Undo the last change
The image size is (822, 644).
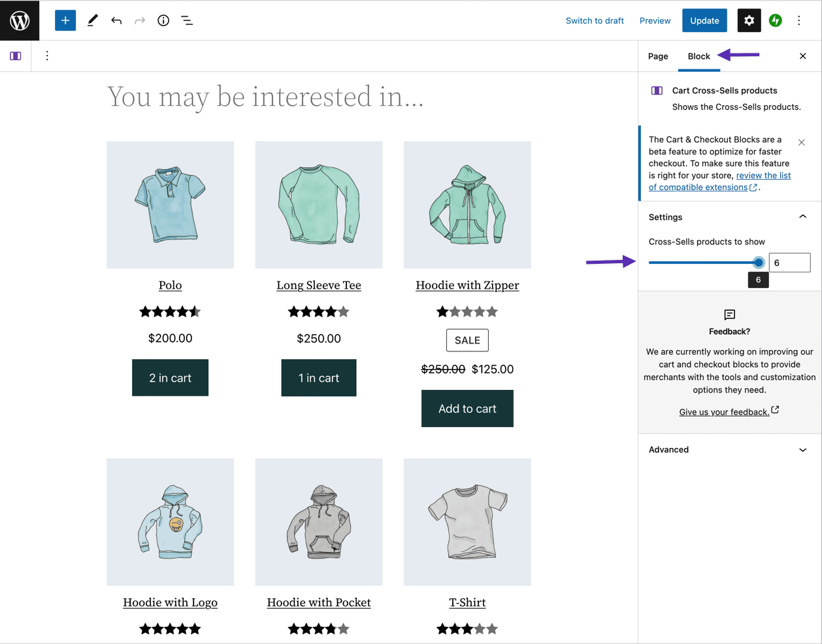(116, 20)
